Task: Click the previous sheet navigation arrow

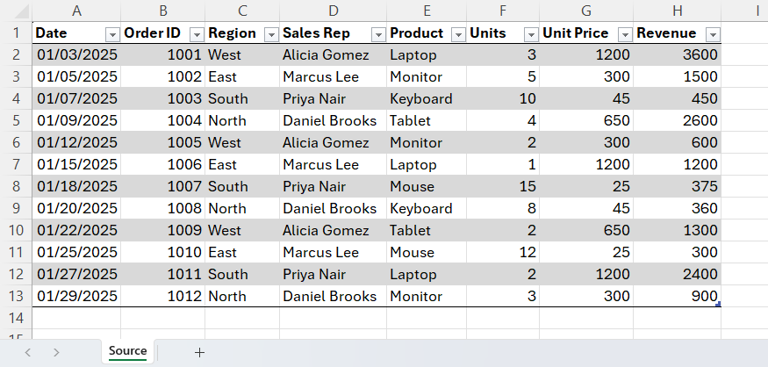Action: click(28, 352)
